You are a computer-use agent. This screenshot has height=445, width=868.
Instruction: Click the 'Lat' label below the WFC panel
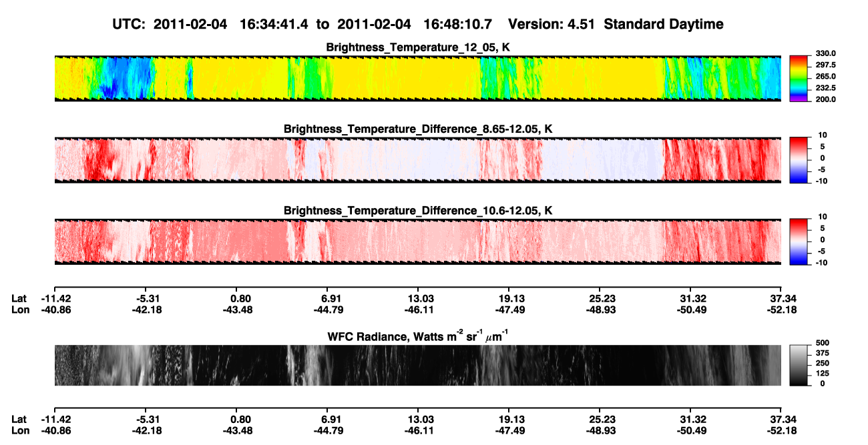click(19, 419)
